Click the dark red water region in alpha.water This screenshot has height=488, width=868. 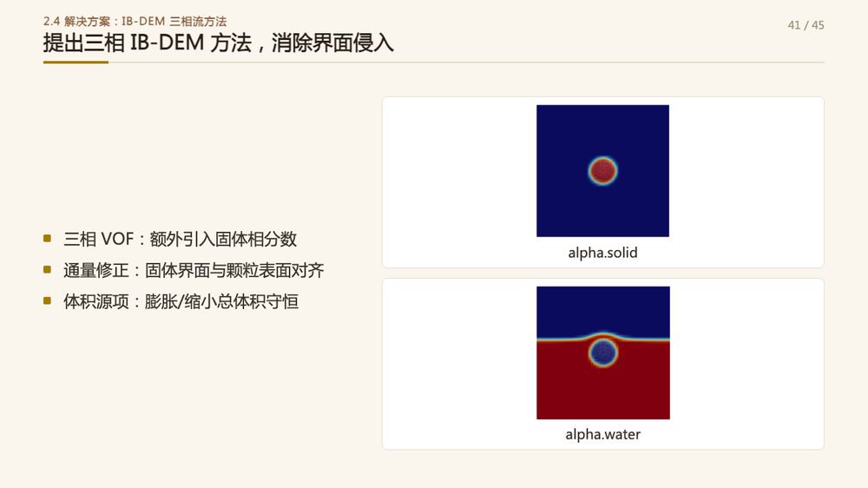pos(603,393)
